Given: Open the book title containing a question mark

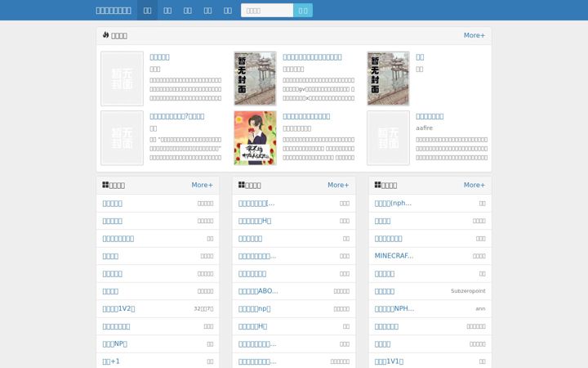Looking at the screenshot, I should pos(177,116).
